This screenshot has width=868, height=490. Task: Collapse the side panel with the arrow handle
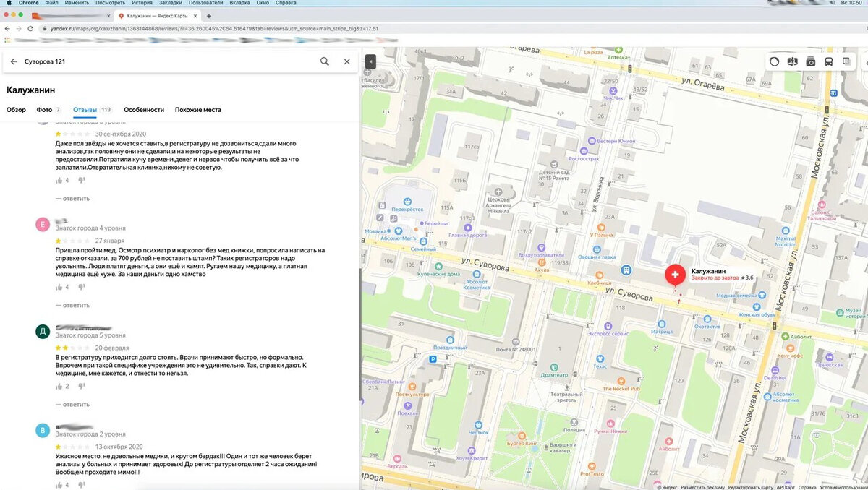pos(370,61)
